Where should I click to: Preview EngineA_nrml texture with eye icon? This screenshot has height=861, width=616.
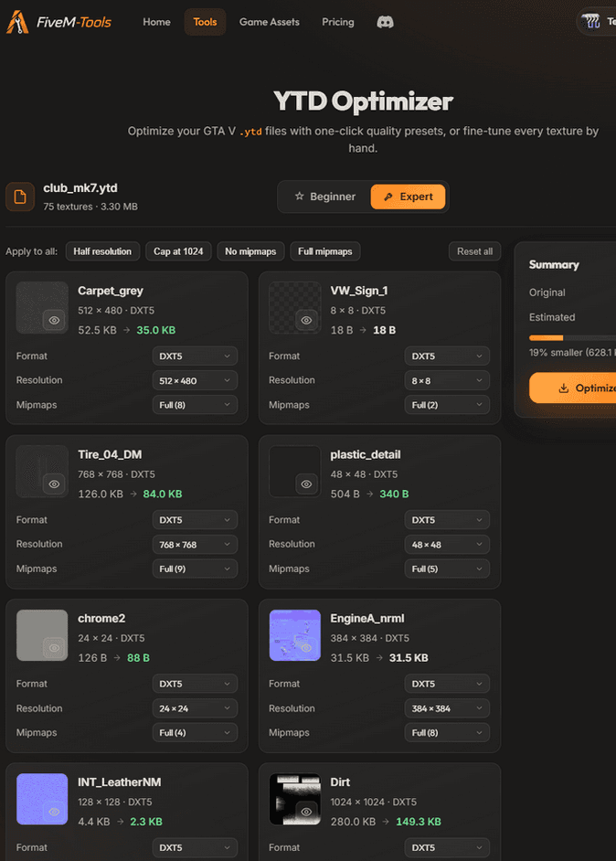tap(306, 647)
